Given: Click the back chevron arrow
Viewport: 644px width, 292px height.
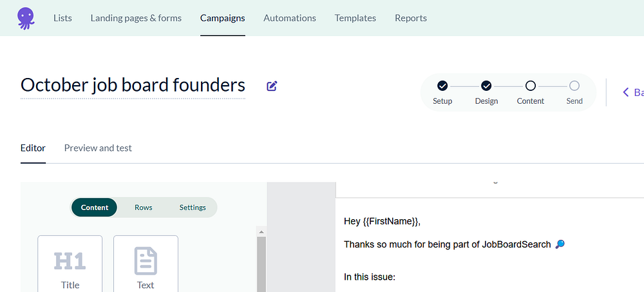Looking at the screenshot, I should pos(625,92).
